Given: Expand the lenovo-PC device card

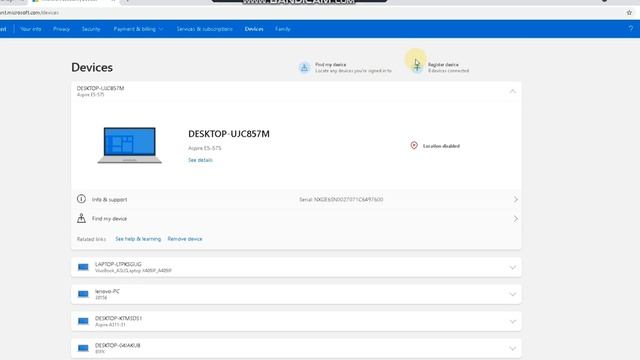Looking at the screenshot, I should [513, 294].
